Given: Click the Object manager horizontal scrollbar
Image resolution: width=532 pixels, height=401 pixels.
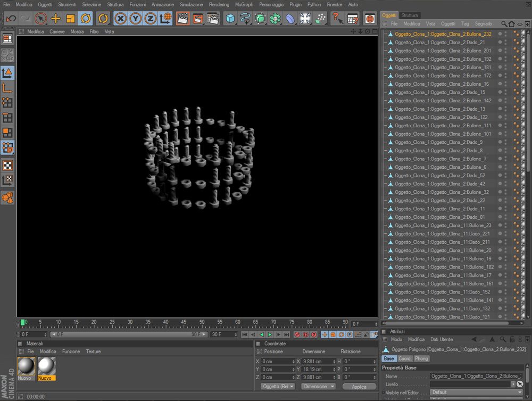Looking at the screenshot, I should click(446, 323).
